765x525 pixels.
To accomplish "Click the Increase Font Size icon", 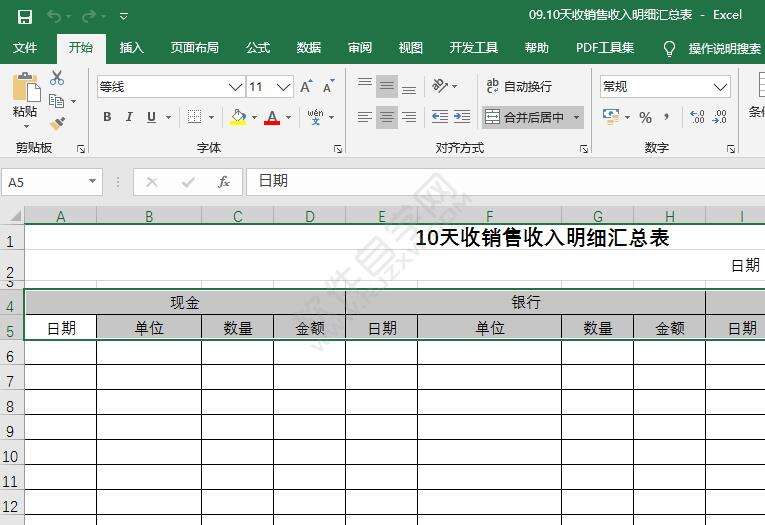I will pyautogui.click(x=306, y=86).
